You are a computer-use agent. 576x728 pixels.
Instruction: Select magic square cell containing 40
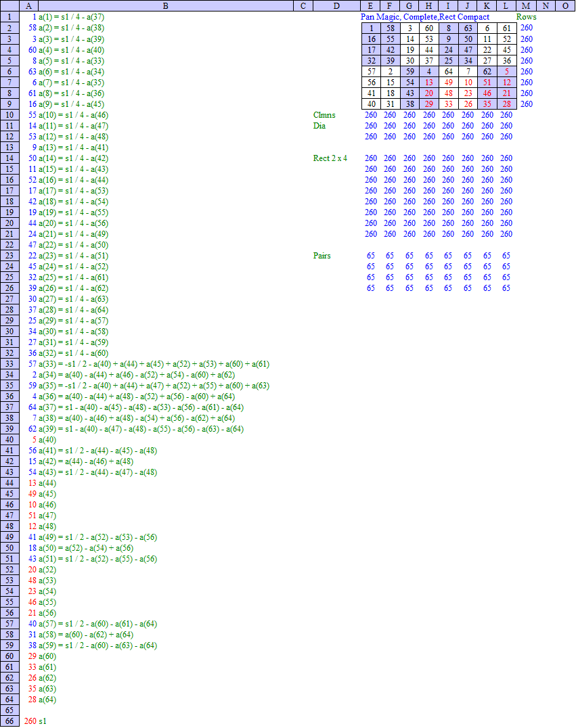coord(371,104)
